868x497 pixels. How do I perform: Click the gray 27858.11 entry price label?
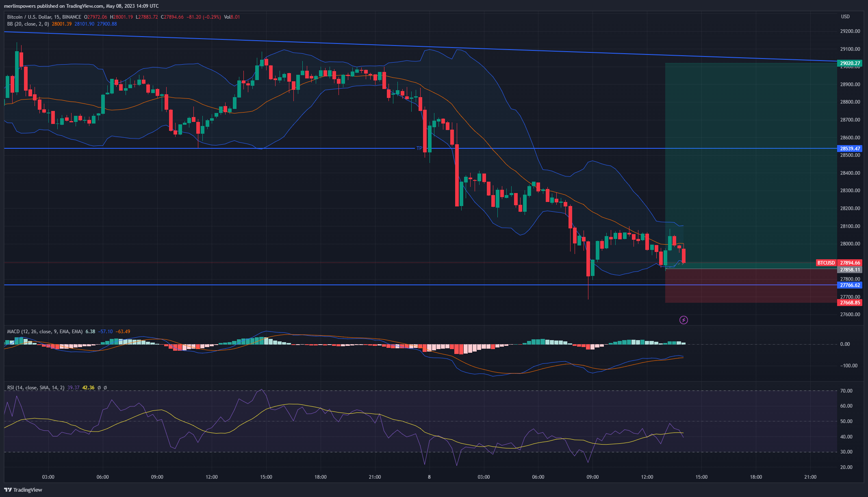(850, 270)
